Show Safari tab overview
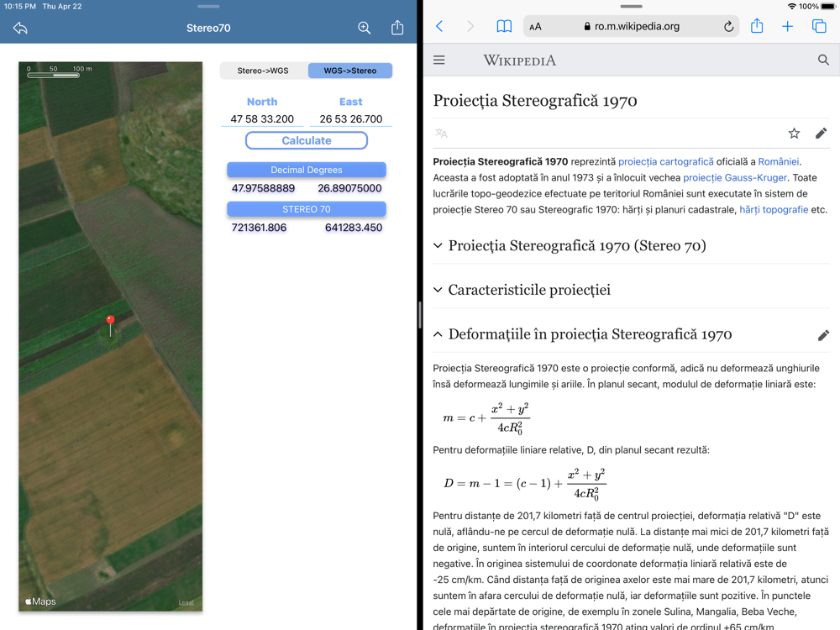Screen dimensions: 840x630 pos(819,26)
